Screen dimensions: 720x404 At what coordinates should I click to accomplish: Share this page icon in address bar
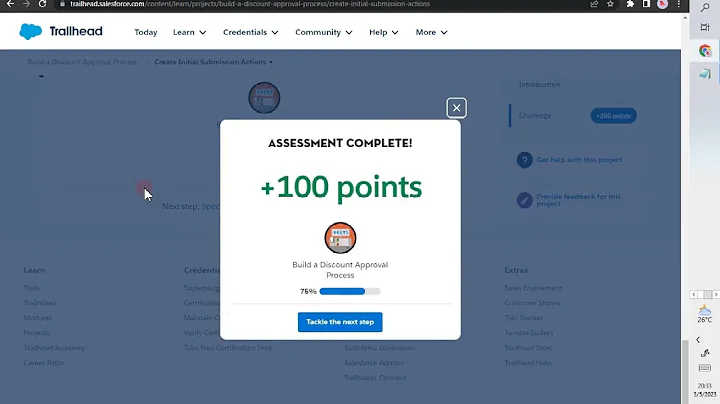tap(594, 4)
